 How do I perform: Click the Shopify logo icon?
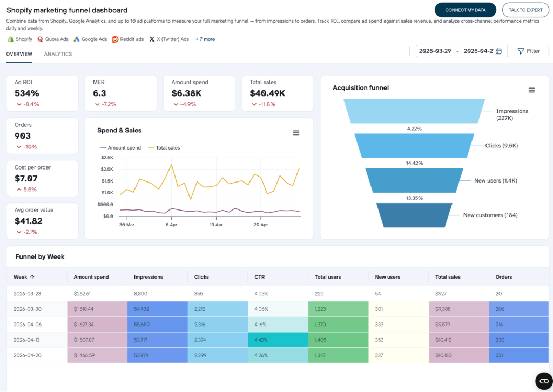pyautogui.click(x=10, y=39)
